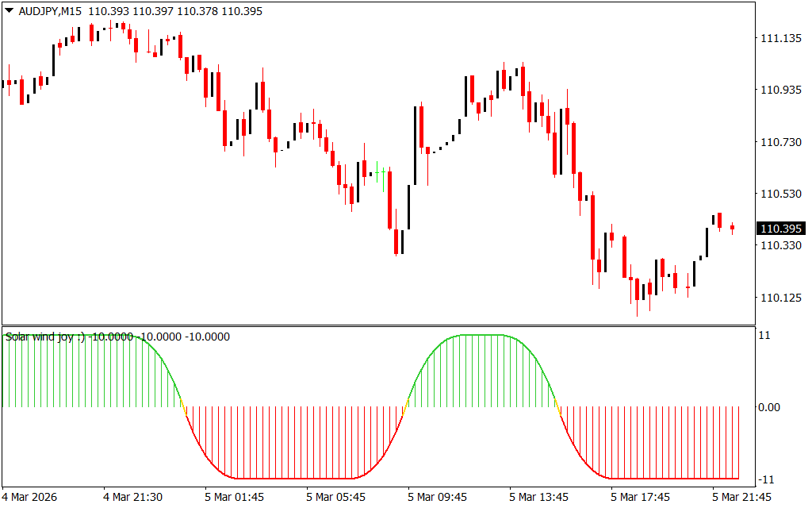The image size is (812, 508).
Task: Click the 110.125 price scale label
Action: coord(779,298)
